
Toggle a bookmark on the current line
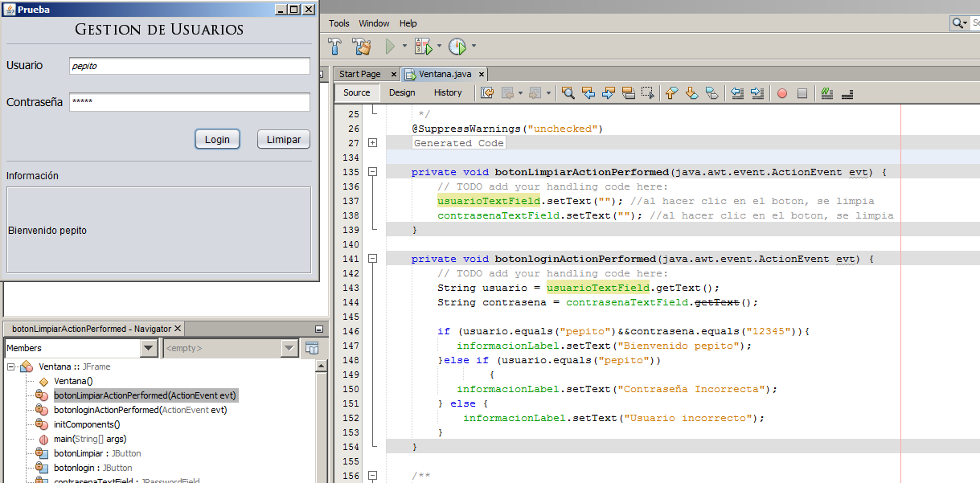point(712,92)
